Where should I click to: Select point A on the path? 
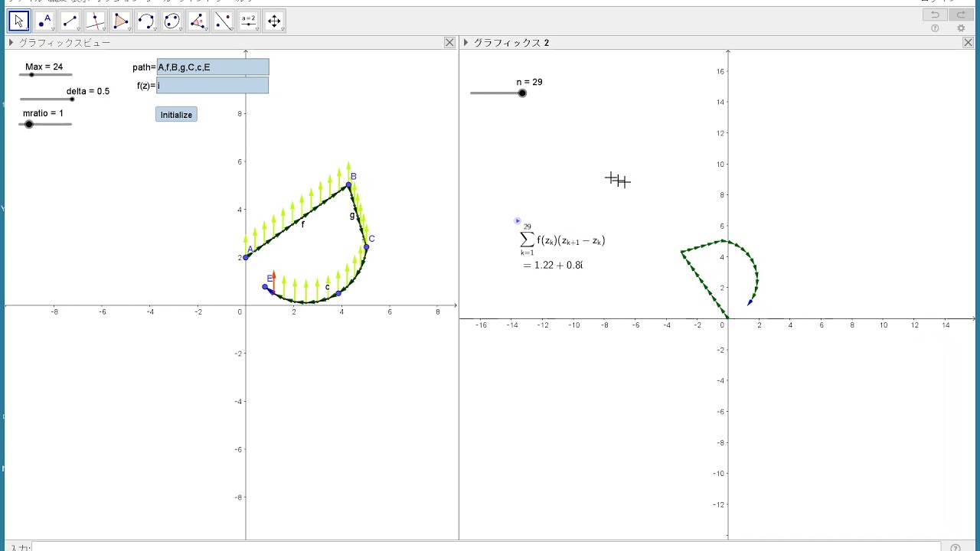tap(246, 257)
